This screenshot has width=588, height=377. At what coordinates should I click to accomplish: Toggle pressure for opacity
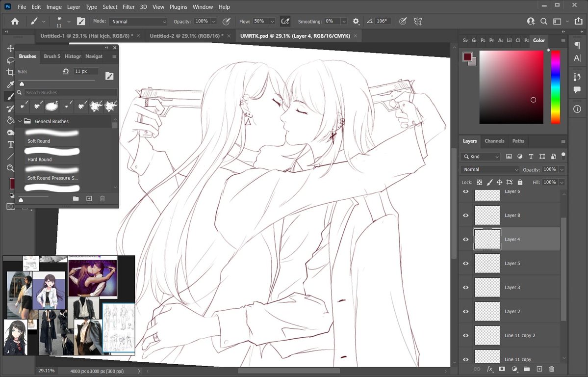point(226,22)
